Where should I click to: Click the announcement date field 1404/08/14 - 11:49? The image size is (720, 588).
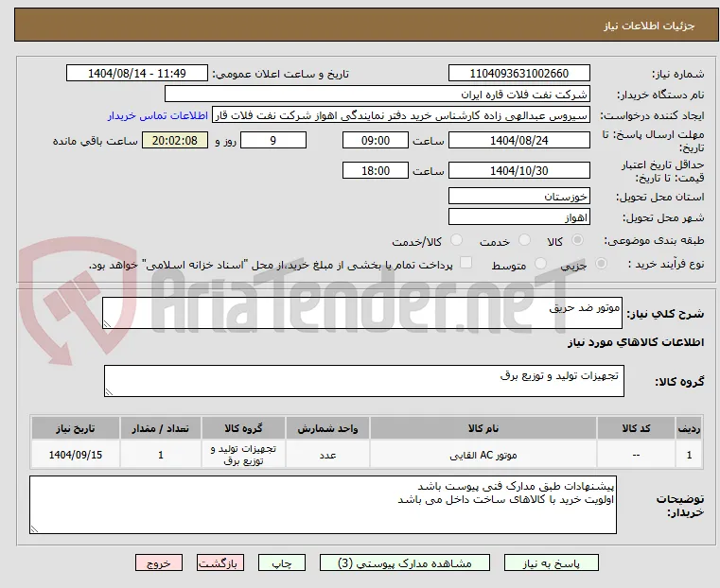point(137,74)
